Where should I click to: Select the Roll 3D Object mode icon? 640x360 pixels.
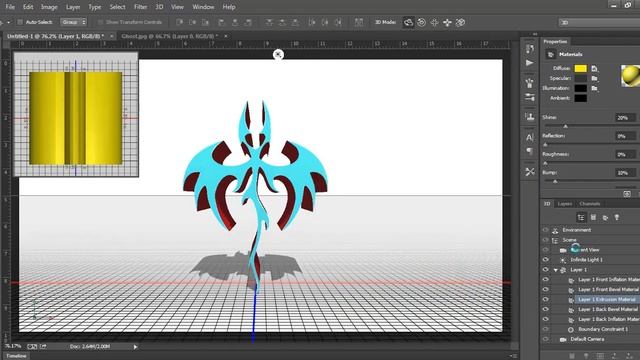pyautogui.click(x=421, y=22)
